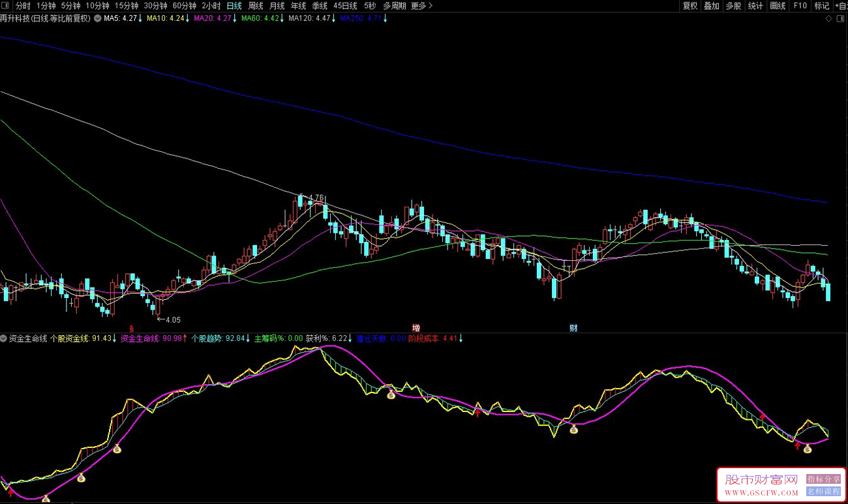Click the 4.76 high price label
This screenshot has width=848, height=504.
316,198
